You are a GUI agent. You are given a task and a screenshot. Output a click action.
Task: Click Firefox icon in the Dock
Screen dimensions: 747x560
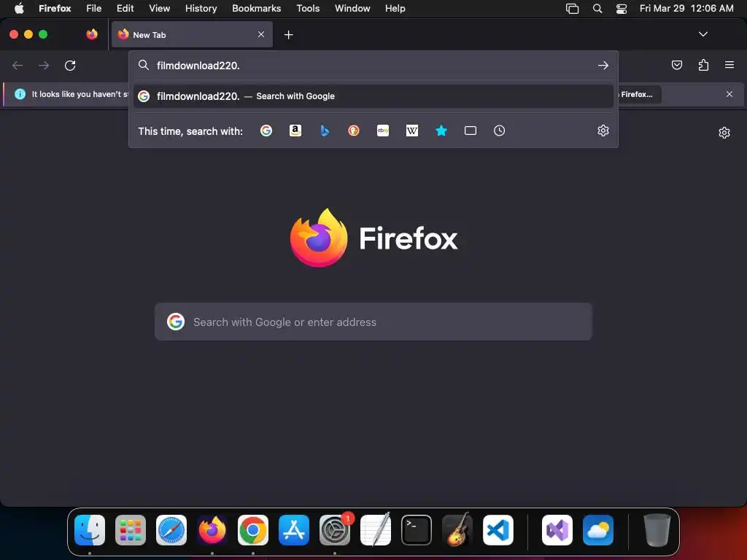[x=212, y=530]
